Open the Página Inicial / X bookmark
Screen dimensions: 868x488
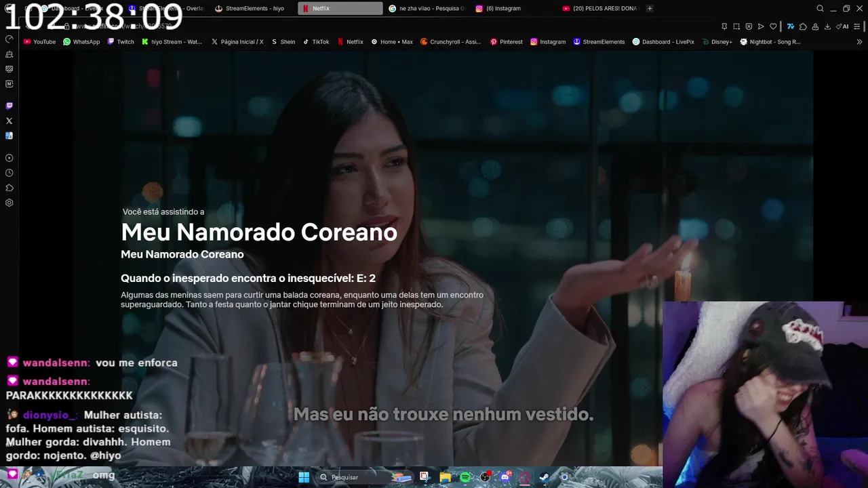pyautogui.click(x=237, y=41)
